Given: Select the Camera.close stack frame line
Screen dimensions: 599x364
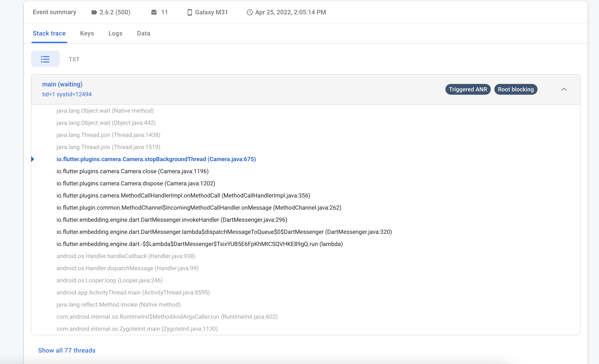Looking at the screenshot, I should click(x=132, y=171).
